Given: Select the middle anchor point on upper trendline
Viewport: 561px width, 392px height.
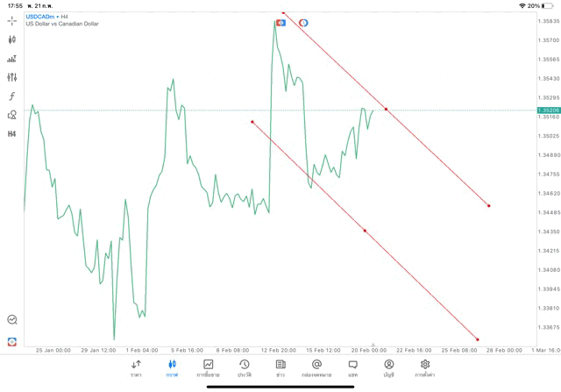Looking at the screenshot, I should point(387,109).
